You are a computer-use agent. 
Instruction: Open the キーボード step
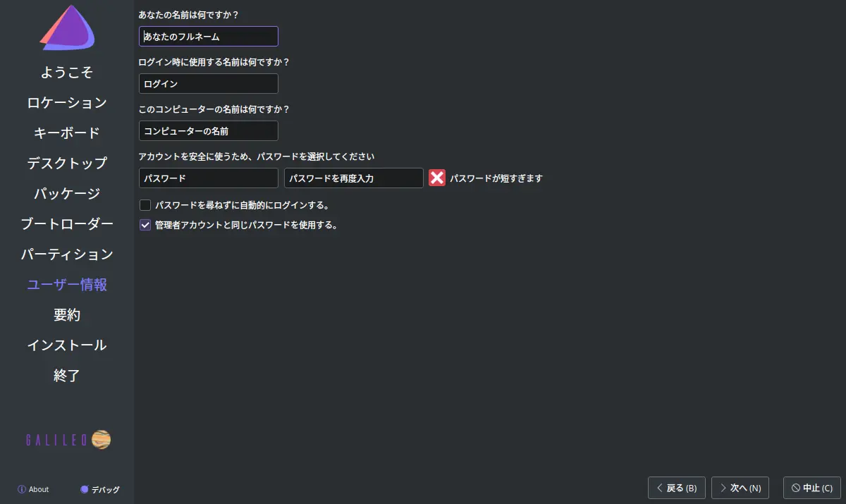[67, 133]
